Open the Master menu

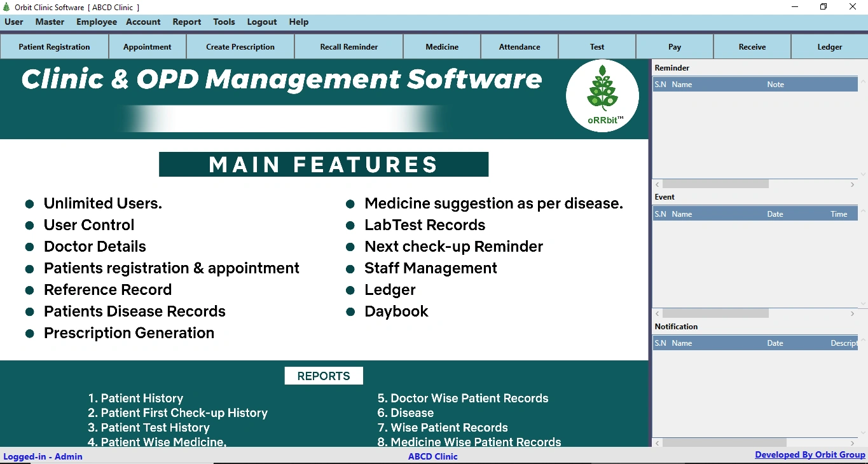50,22
